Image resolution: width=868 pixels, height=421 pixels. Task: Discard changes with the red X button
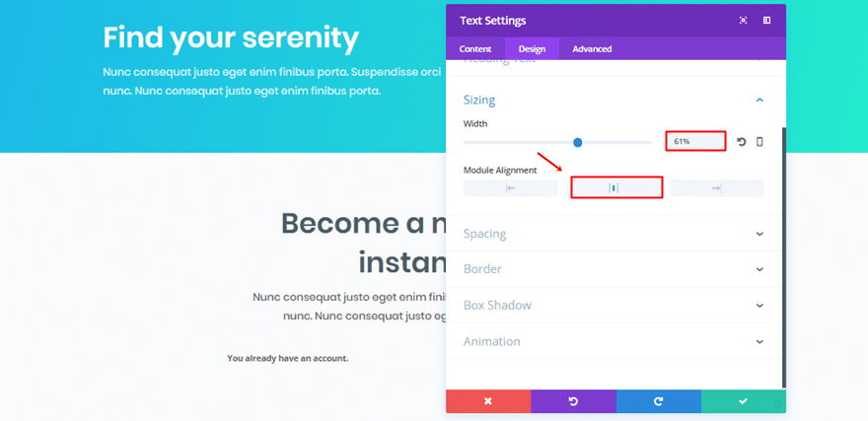tap(488, 401)
